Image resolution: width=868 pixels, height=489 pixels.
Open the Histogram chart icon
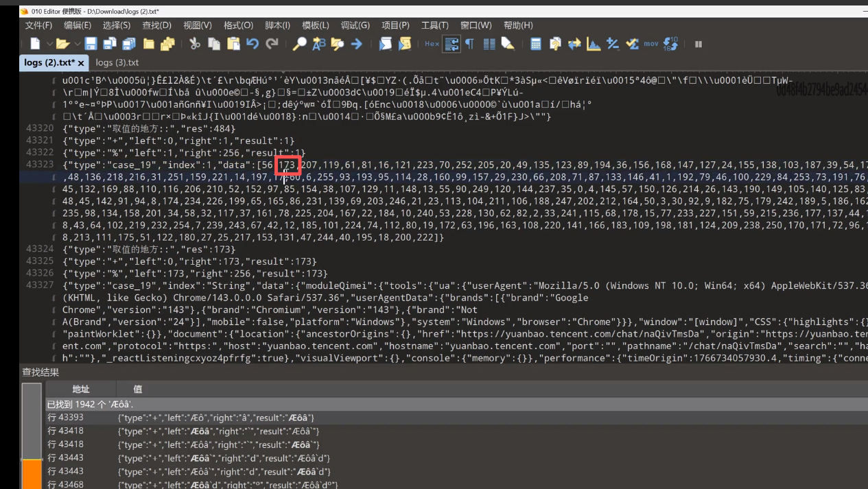tap(594, 44)
